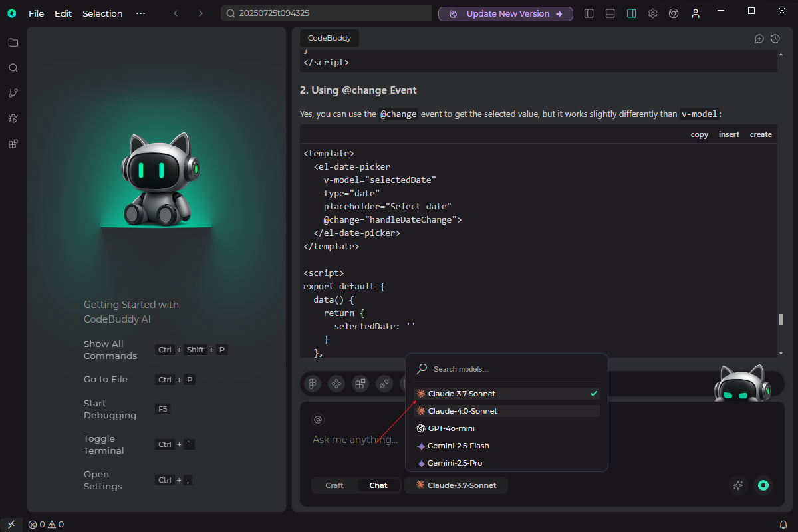Toggle the primary left sidebar layout
Screen dimensions: 798x532
coord(589,13)
